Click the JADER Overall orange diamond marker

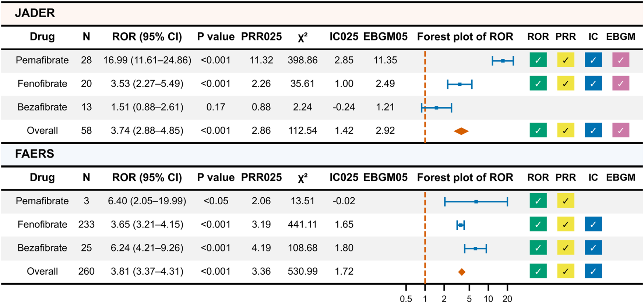click(461, 131)
